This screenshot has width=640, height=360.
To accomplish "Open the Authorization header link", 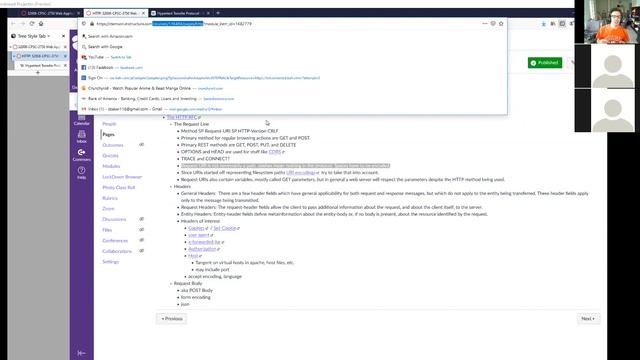I will coord(203,249).
